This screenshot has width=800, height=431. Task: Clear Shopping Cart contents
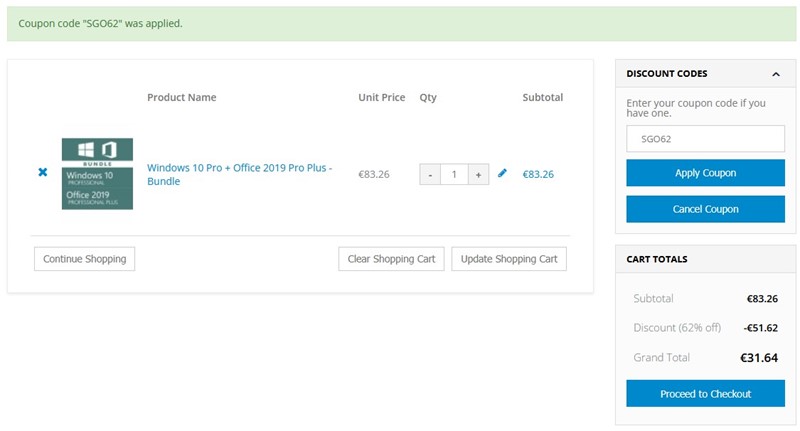coord(391,259)
